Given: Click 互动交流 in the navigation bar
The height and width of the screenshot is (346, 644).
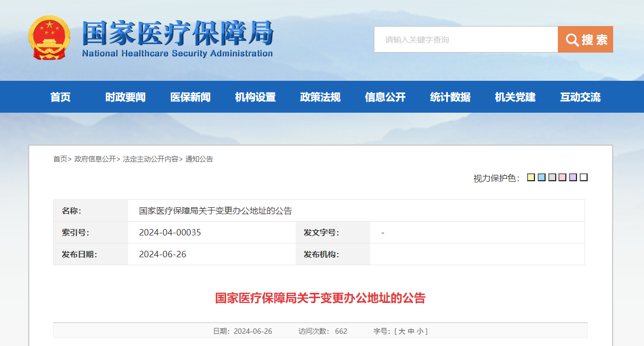Looking at the screenshot, I should (x=580, y=97).
